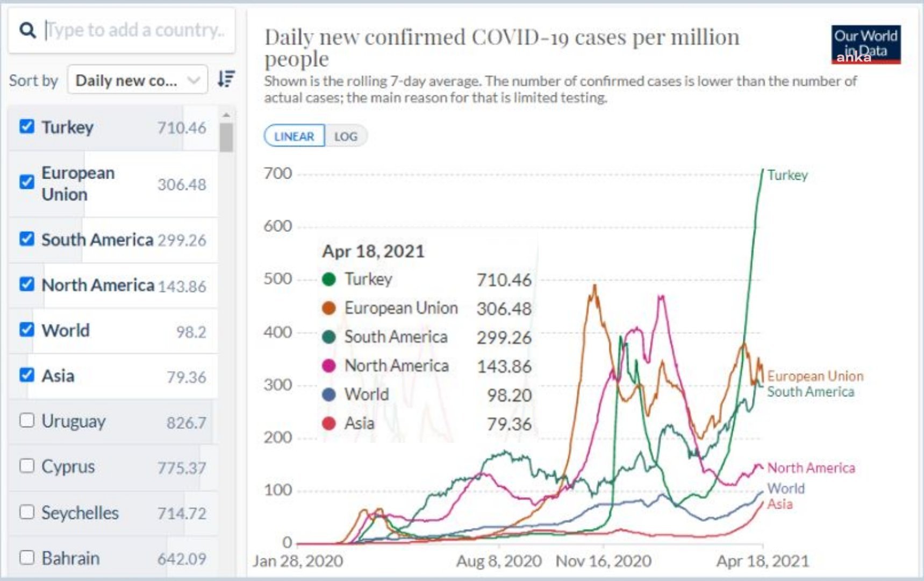The image size is (924, 581).
Task: Select the LINEAR scale tab
Action: click(294, 136)
